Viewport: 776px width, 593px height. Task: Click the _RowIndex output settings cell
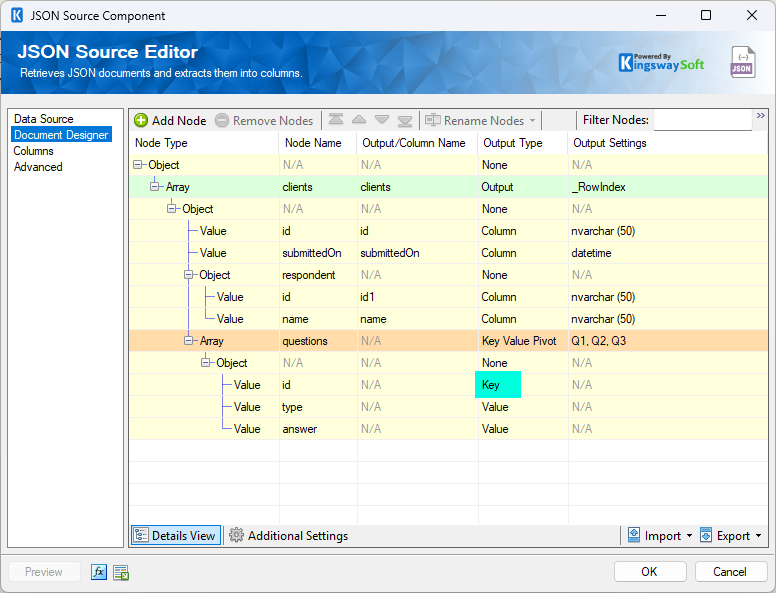point(668,187)
